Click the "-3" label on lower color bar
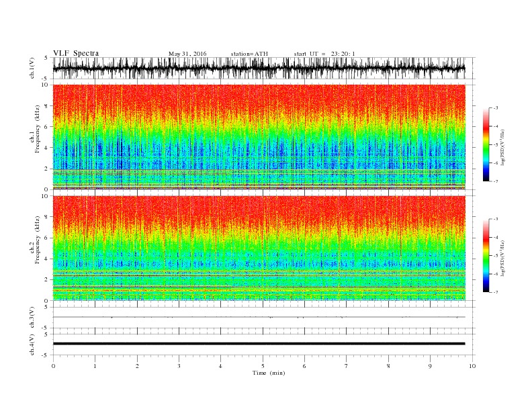532x411 pixels. click(495, 219)
